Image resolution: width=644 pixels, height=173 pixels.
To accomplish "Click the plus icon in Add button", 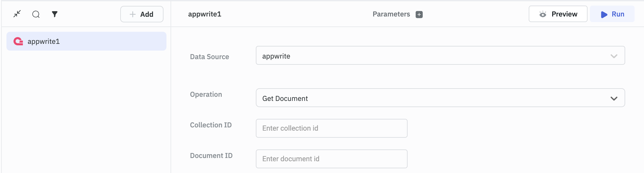I will tap(133, 14).
